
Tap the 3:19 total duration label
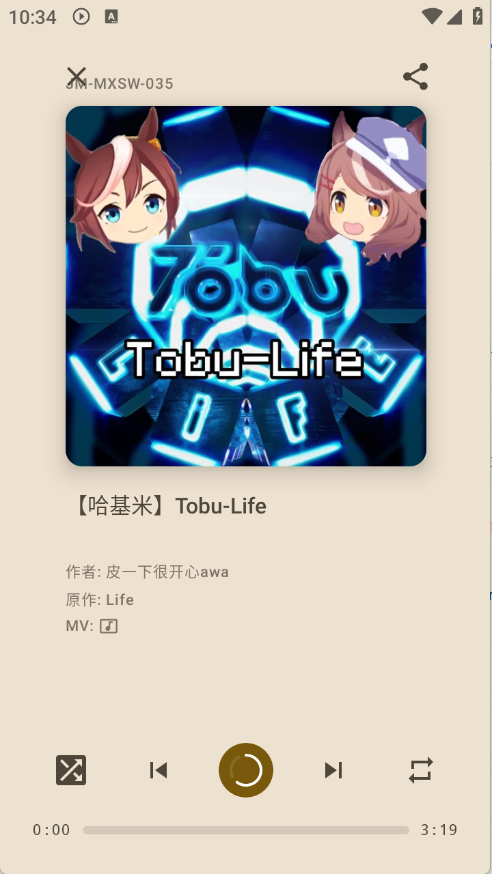point(439,830)
